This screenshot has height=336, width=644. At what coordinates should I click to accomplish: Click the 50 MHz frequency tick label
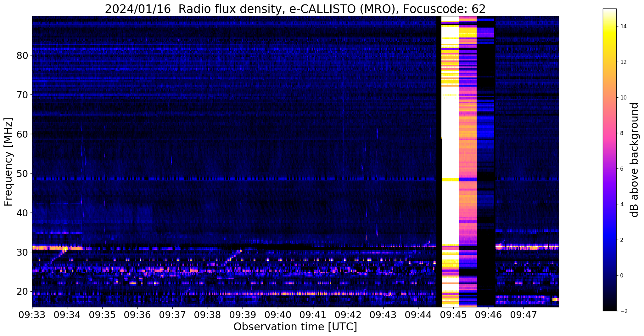[22, 174]
